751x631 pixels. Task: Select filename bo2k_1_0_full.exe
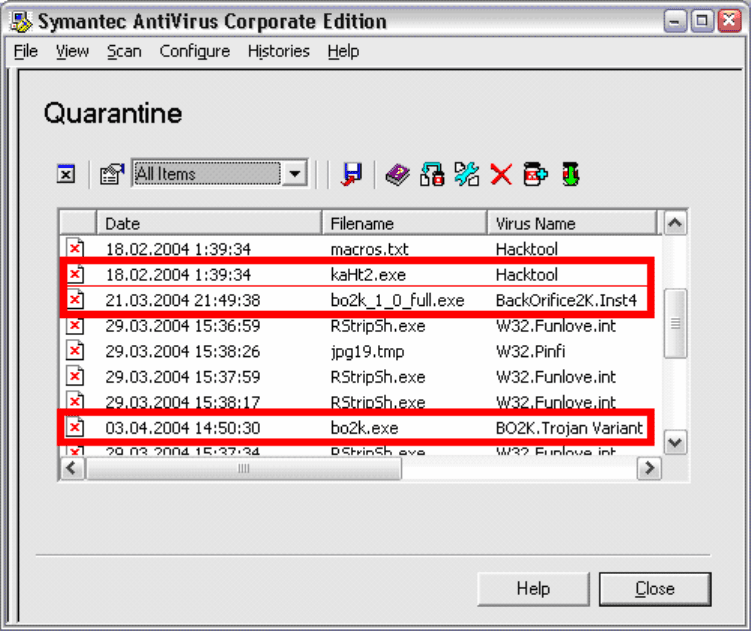[x=398, y=300]
